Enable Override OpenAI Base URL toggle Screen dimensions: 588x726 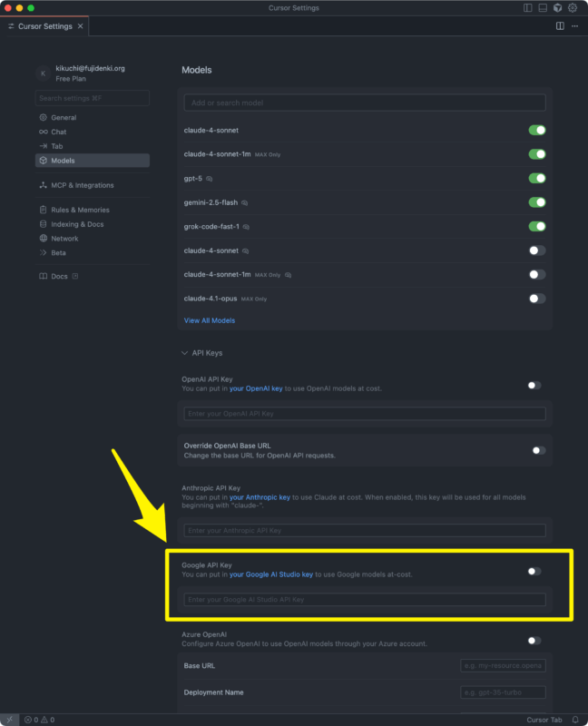pyautogui.click(x=538, y=450)
